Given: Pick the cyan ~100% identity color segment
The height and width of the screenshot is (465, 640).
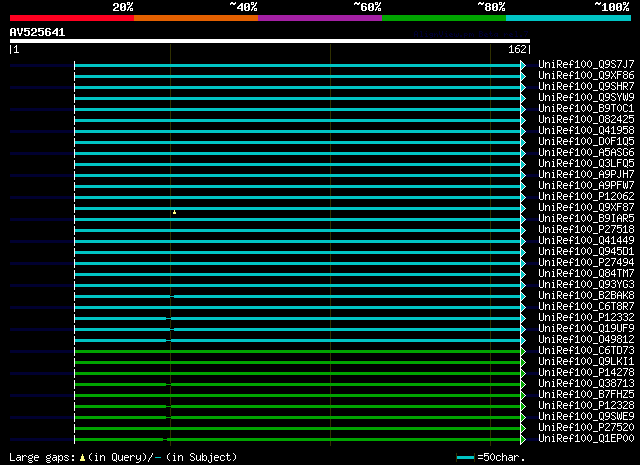Looking at the screenshot, I should pos(568,18).
